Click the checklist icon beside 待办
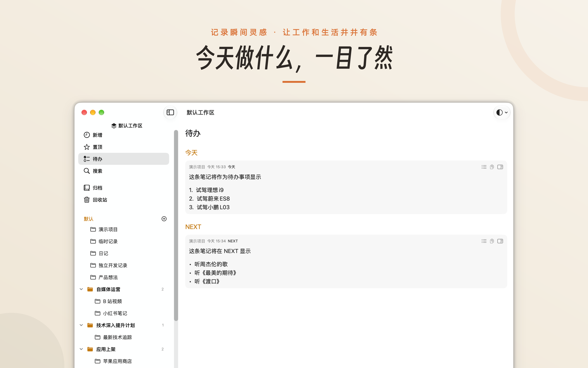Screen dimensions: 588x368 [87, 159]
